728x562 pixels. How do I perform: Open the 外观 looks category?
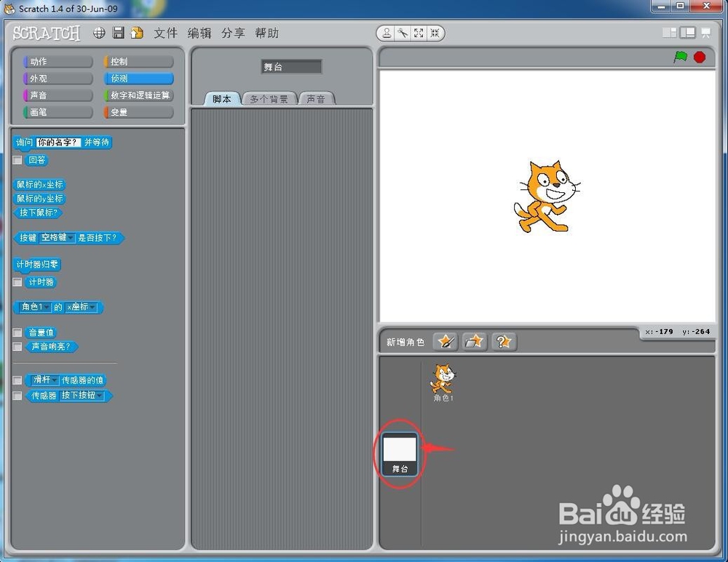click(58, 79)
